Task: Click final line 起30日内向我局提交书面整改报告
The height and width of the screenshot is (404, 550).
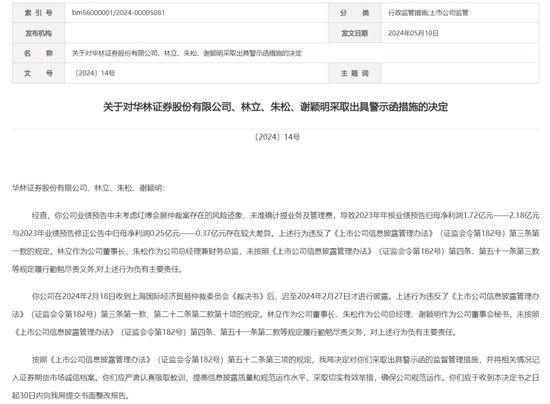Action: tap(71, 395)
